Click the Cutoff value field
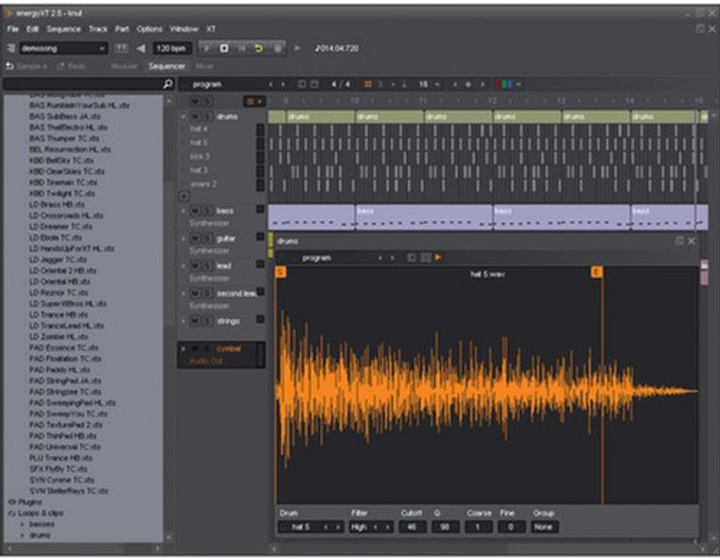Viewport: 720px width, 560px height. [412, 527]
